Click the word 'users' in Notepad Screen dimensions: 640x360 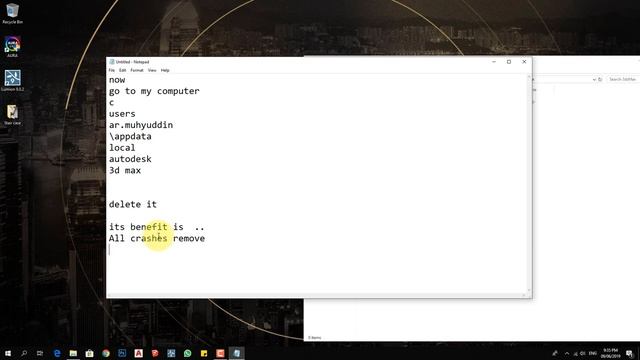point(122,114)
